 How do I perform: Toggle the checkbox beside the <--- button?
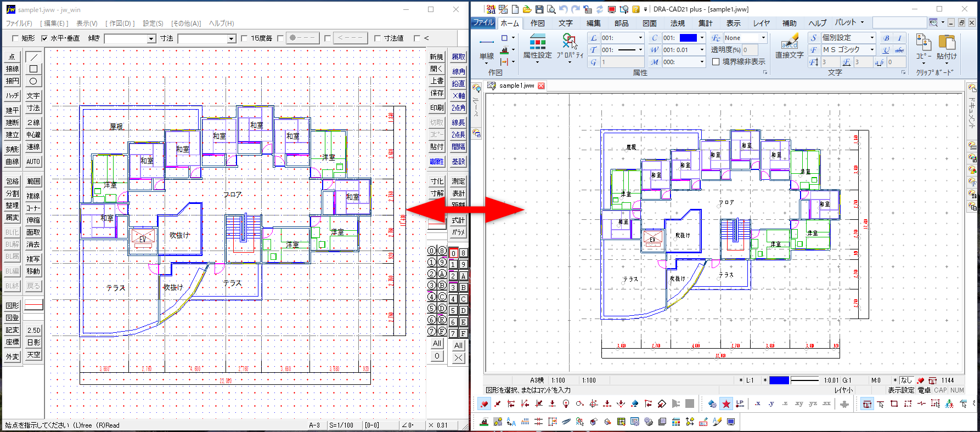pos(328,38)
